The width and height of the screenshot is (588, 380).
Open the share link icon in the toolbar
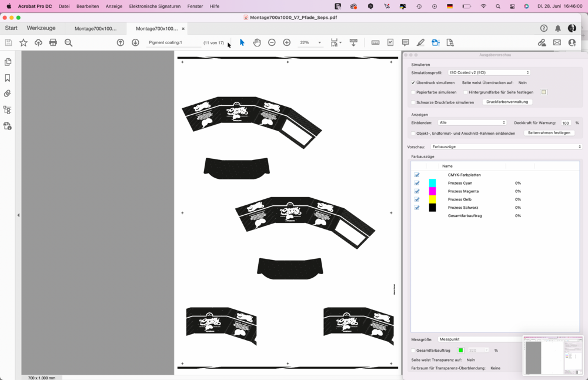(x=542, y=43)
